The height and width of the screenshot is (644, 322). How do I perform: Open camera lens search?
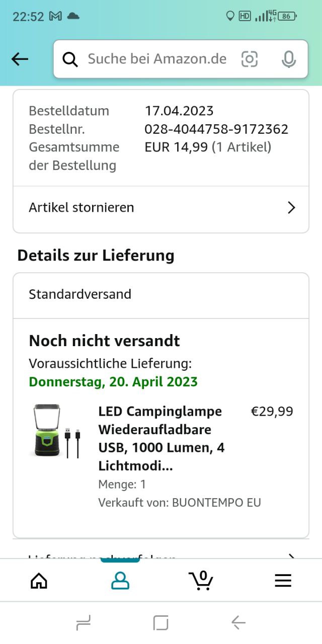(x=250, y=59)
